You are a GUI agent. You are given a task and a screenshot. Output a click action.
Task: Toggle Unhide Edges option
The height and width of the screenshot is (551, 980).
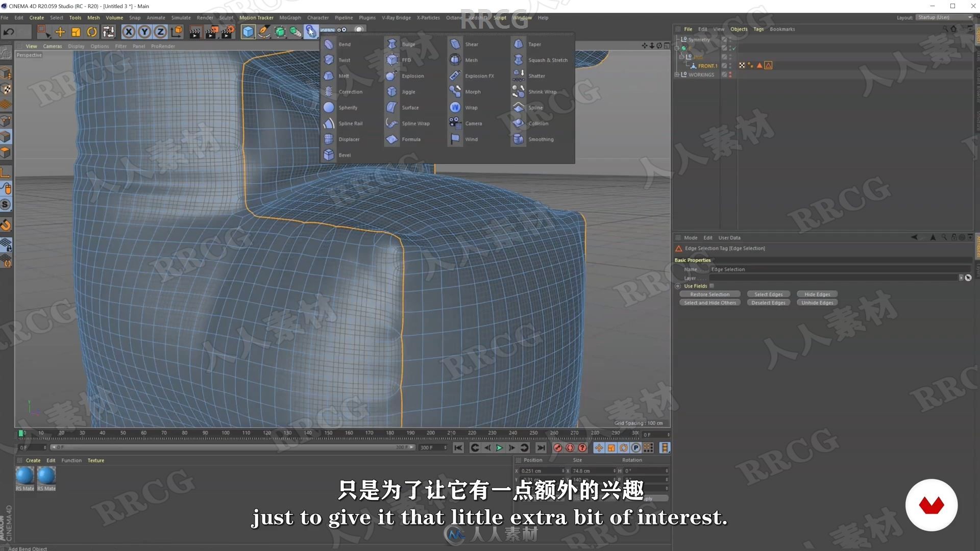(x=817, y=302)
